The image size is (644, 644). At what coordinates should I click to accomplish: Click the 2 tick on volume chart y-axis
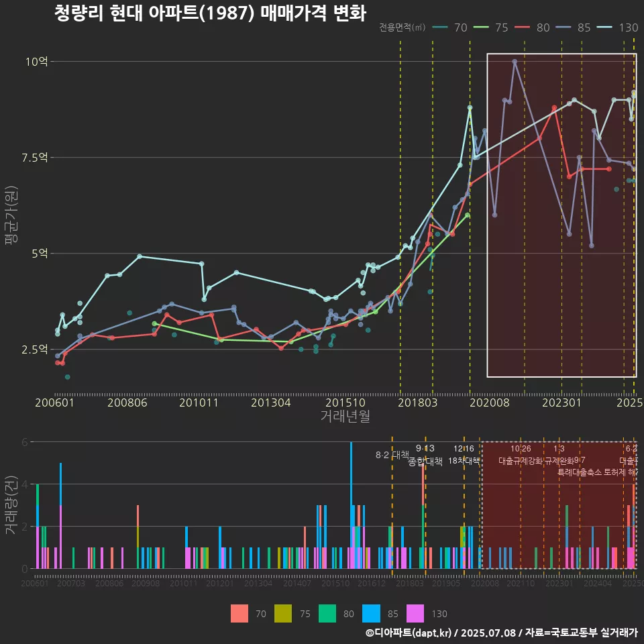pos(25,527)
